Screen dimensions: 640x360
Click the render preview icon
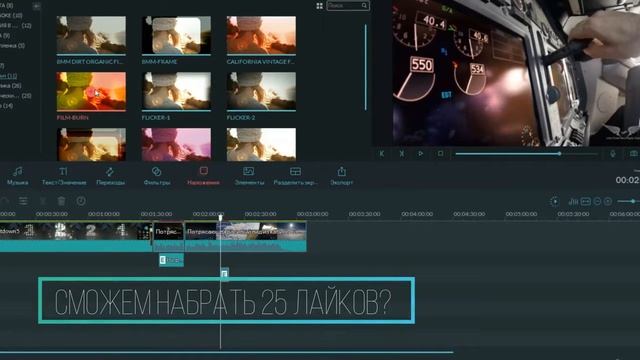tap(555, 201)
